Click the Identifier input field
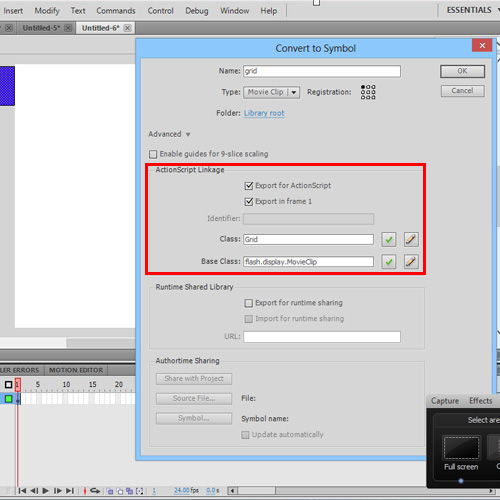Screen dimensions: 500x500 pos(308,219)
